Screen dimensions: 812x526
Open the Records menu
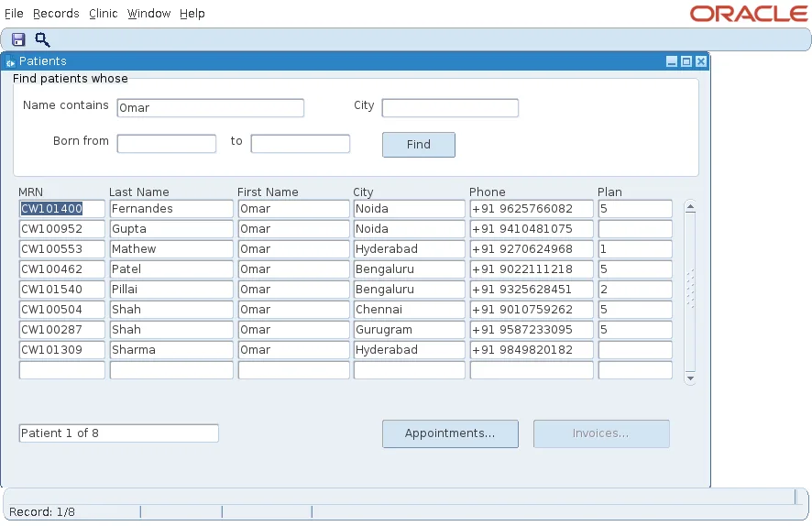pos(56,14)
